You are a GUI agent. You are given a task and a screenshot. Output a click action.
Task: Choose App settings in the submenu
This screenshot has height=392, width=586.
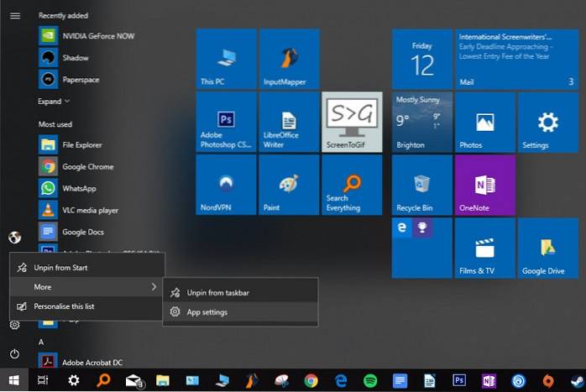207,312
